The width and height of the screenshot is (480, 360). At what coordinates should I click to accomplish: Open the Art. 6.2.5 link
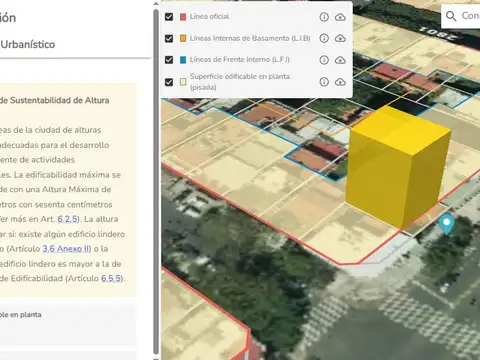(68, 219)
